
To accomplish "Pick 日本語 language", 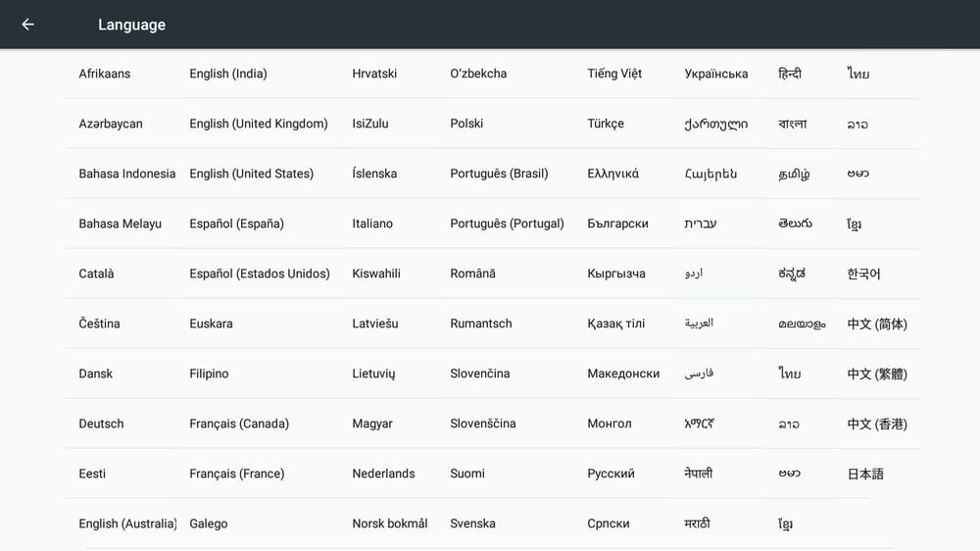I will click(x=865, y=474).
